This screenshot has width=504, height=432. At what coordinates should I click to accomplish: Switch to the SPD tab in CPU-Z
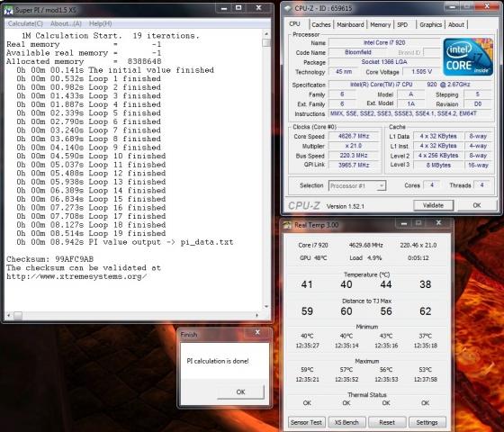point(402,25)
